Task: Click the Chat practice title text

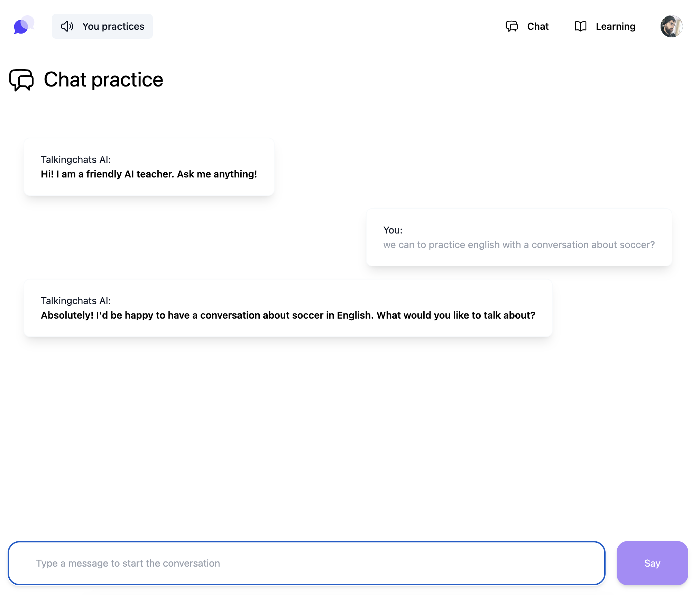Action: pos(103,80)
